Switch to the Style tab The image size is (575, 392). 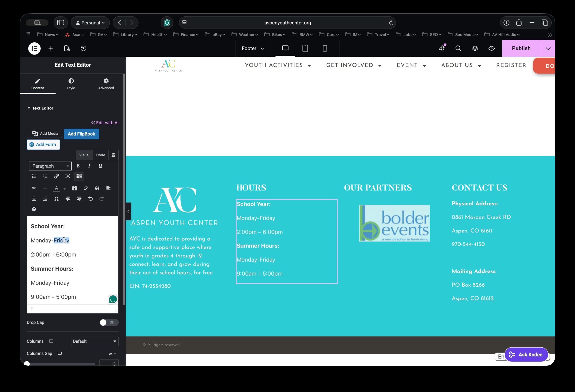coord(71,84)
